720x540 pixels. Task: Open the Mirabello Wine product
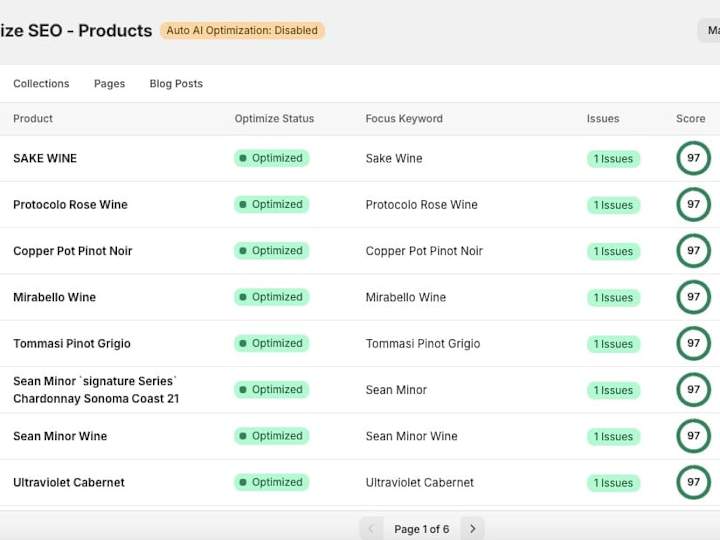pyautogui.click(x=54, y=297)
